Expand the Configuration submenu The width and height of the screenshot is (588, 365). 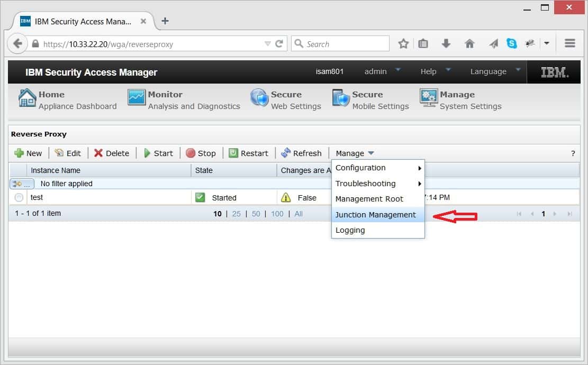(360, 168)
